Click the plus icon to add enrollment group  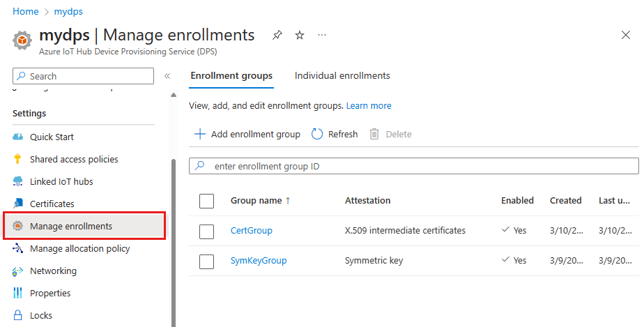200,134
